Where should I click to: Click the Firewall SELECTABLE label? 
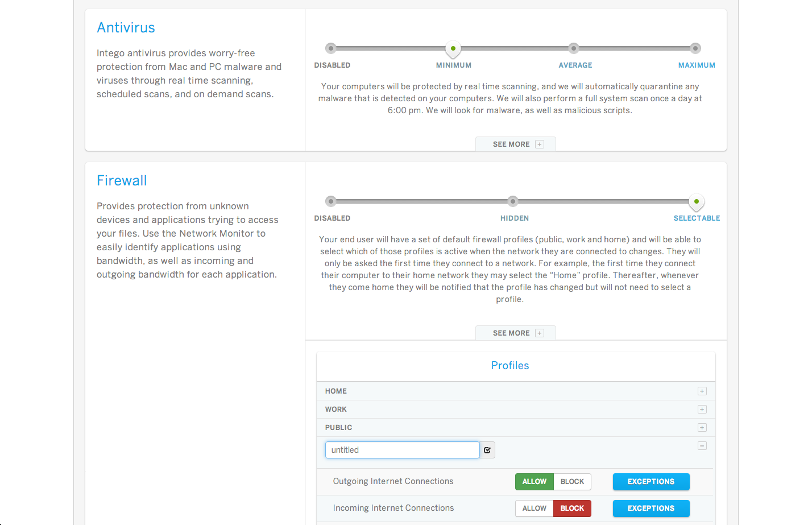697,218
